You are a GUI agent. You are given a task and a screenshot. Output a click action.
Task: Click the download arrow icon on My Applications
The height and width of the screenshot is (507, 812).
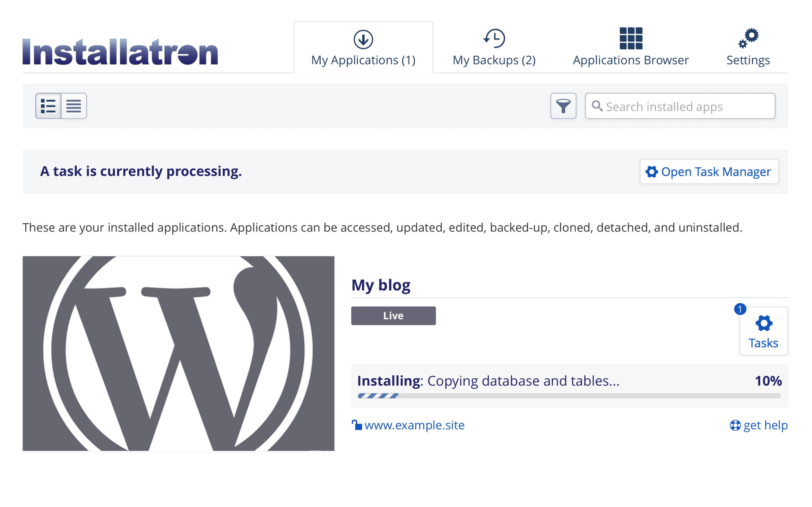pyautogui.click(x=363, y=39)
